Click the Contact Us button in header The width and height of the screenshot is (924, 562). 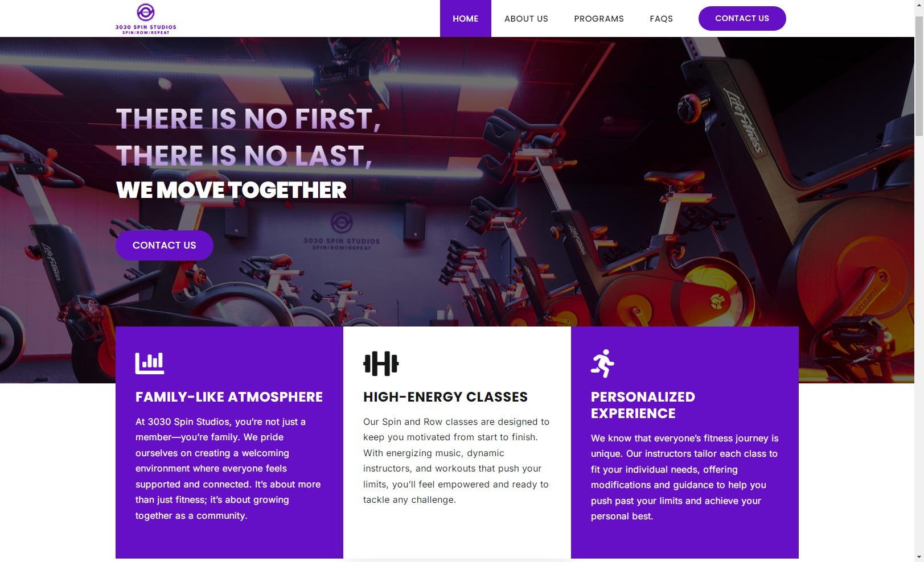[x=742, y=19]
